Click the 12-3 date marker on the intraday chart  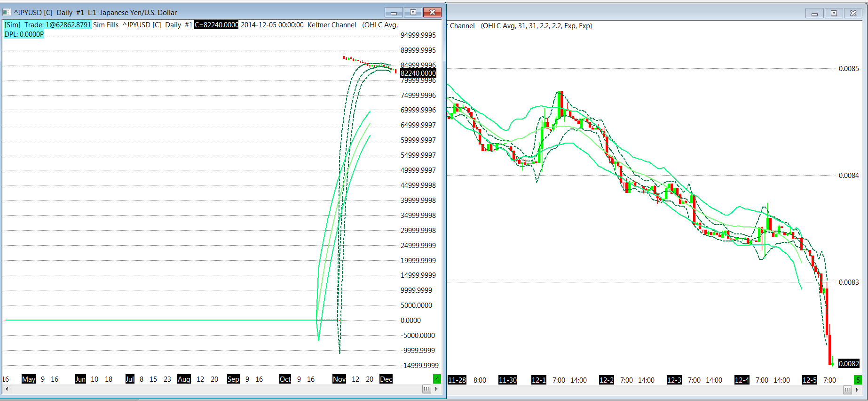(x=674, y=380)
